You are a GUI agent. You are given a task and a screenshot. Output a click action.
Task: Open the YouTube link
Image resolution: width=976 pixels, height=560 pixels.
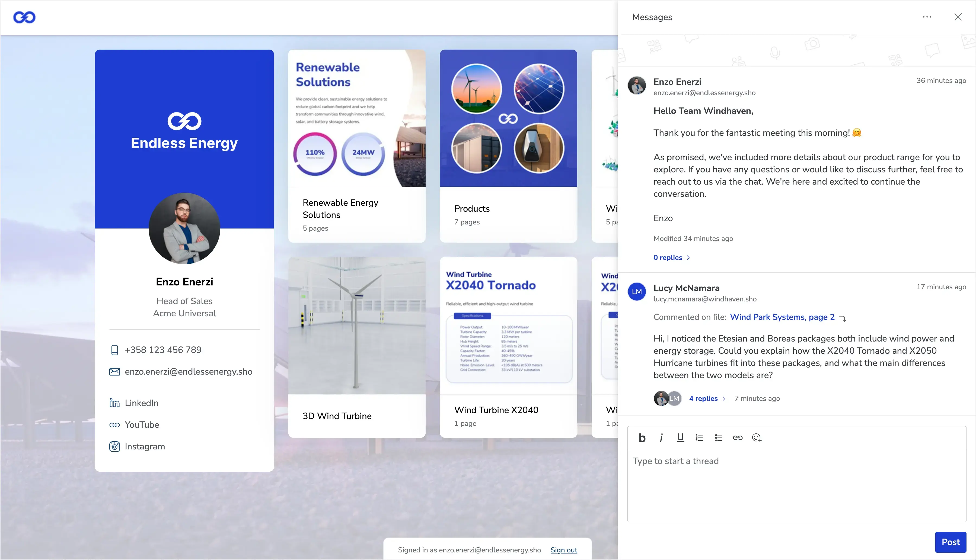142,425
